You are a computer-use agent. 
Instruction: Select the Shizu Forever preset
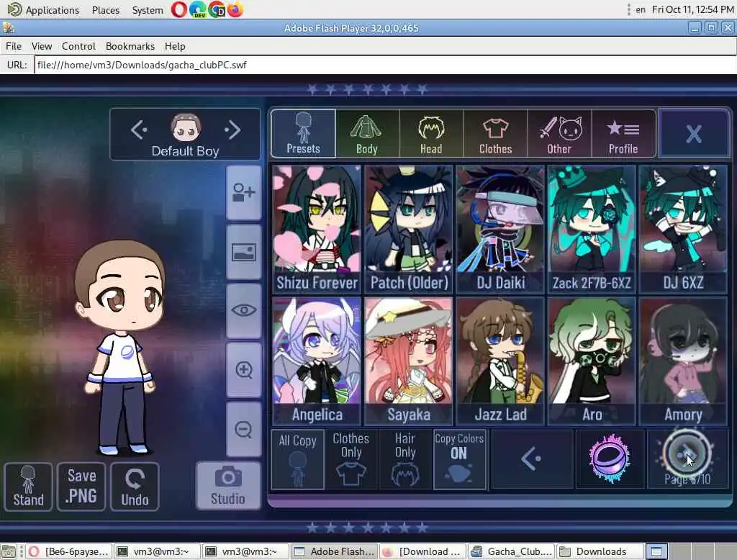coord(317,229)
